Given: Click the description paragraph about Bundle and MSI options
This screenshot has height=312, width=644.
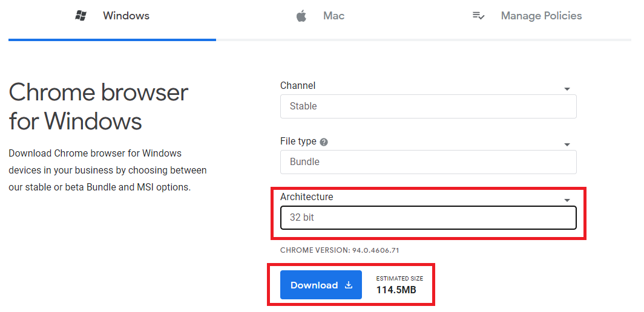Looking at the screenshot, I should (x=108, y=171).
